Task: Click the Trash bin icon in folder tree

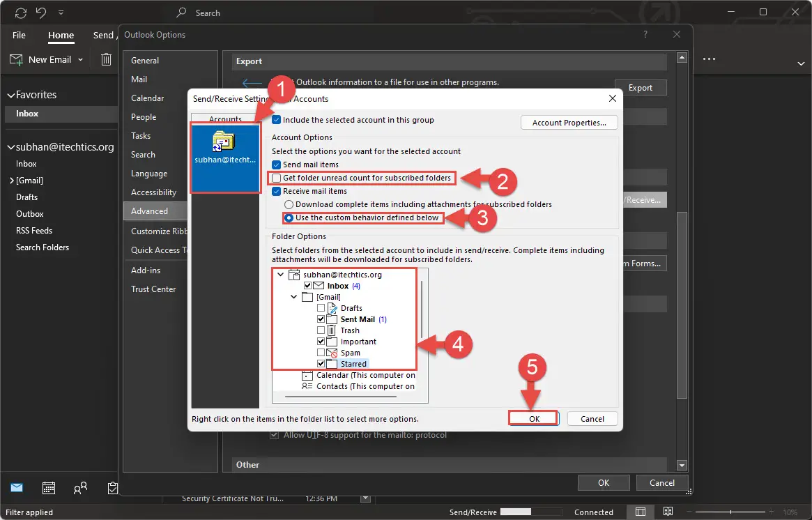Action: click(332, 330)
